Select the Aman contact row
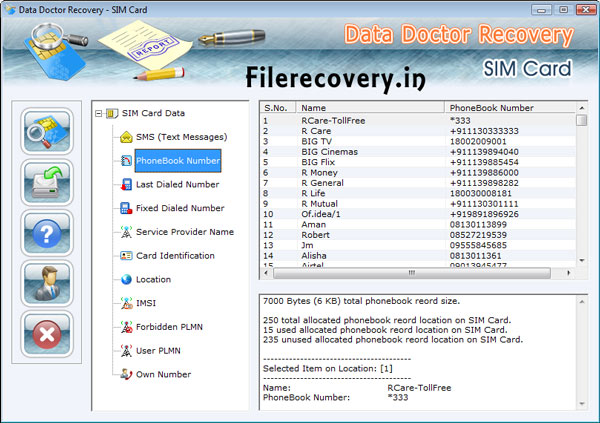Image resolution: width=600 pixels, height=423 pixels. 418,224
